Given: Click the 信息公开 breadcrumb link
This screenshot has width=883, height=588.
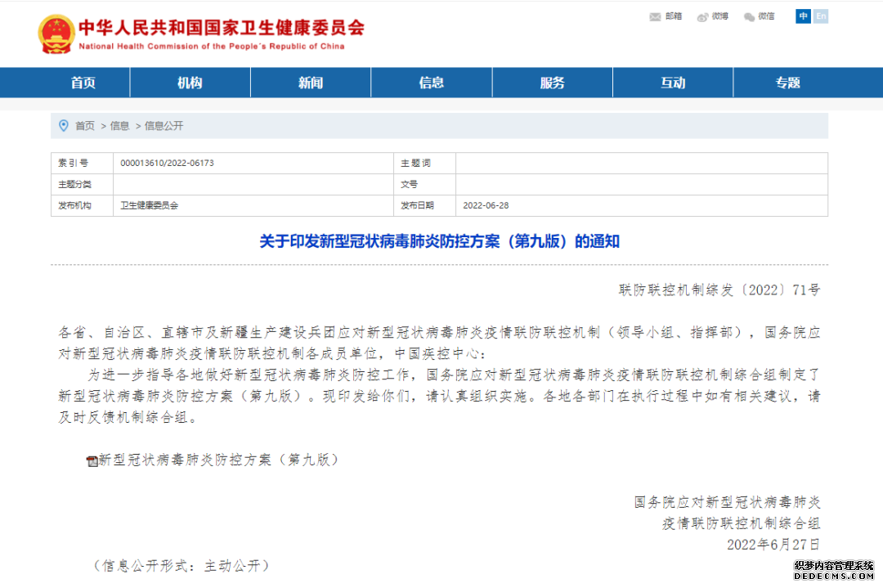Looking at the screenshot, I should click(164, 126).
